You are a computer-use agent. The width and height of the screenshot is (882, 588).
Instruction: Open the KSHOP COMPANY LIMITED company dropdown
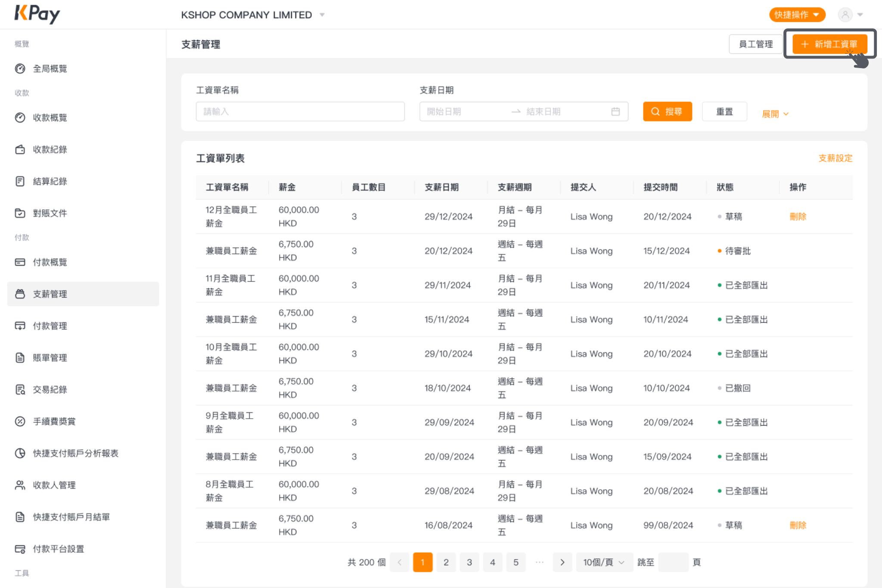[253, 15]
